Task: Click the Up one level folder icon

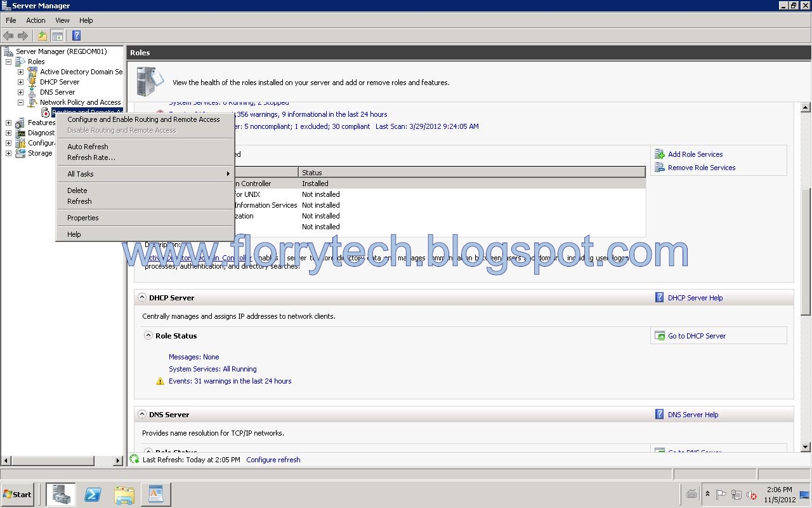Action: tap(43, 36)
